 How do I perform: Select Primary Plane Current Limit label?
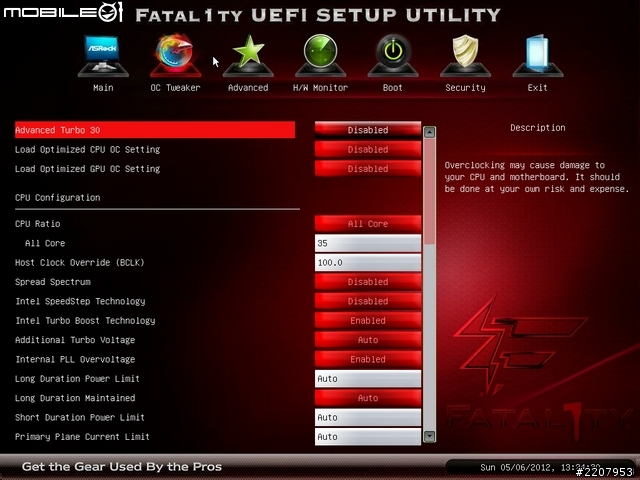coord(82,437)
